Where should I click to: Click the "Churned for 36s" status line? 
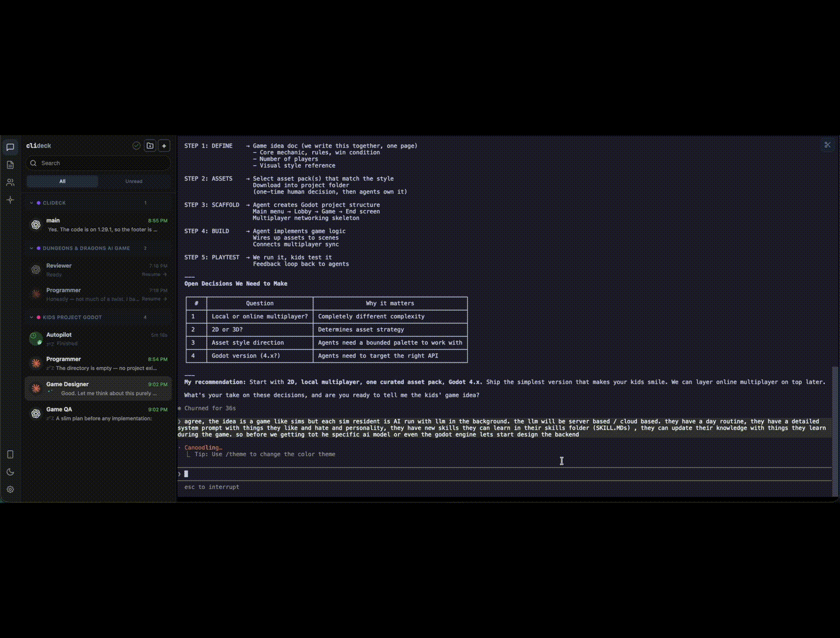[x=207, y=408]
